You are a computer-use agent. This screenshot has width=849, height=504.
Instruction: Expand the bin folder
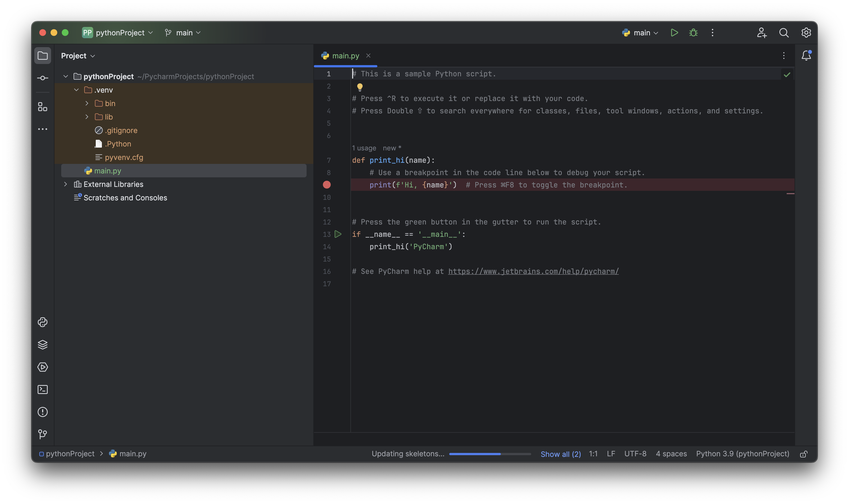pos(87,103)
